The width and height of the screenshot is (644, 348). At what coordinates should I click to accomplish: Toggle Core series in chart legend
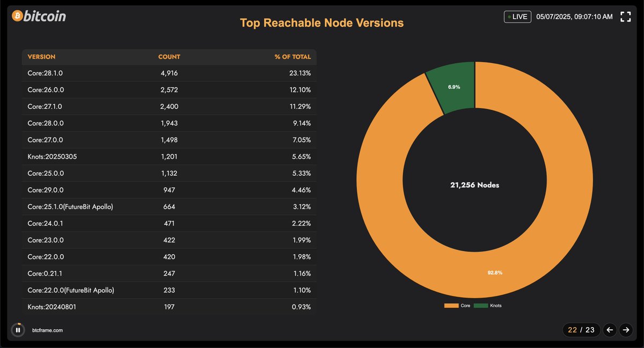457,306
